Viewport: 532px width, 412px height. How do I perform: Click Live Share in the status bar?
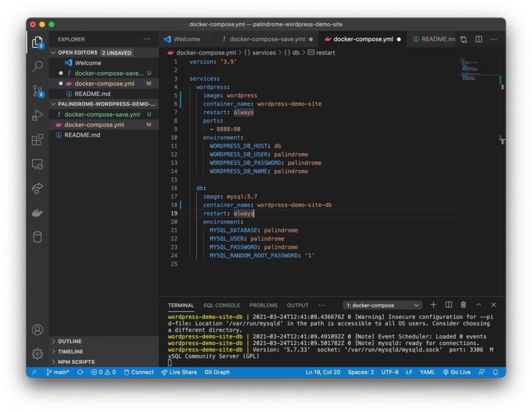(179, 372)
